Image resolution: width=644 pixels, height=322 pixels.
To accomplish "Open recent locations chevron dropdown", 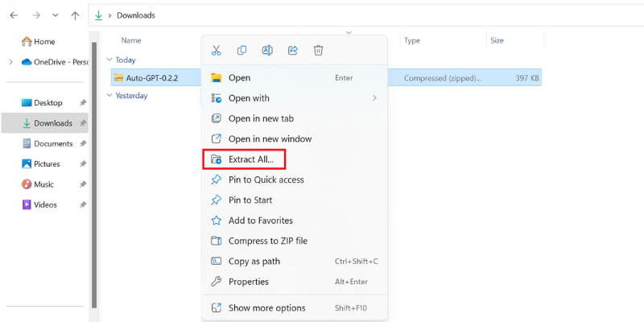I will click(x=56, y=15).
